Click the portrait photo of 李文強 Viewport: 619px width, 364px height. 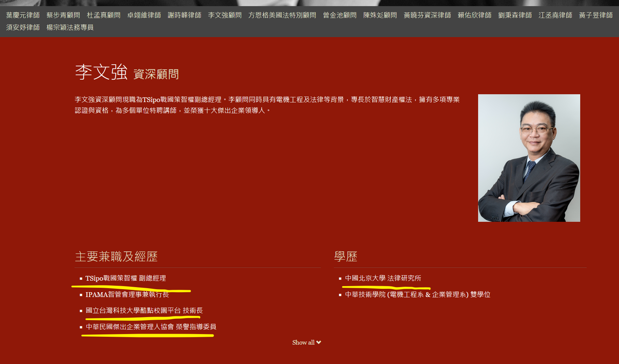tap(529, 158)
